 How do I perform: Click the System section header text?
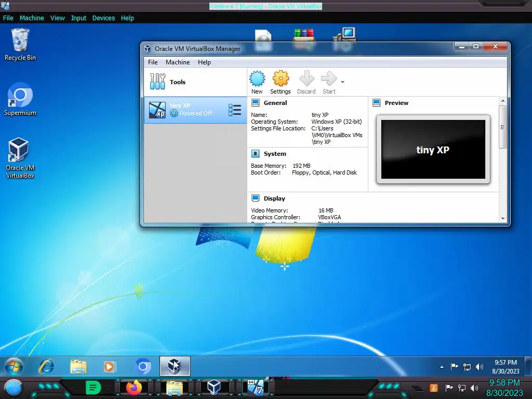click(x=275, y=154)
